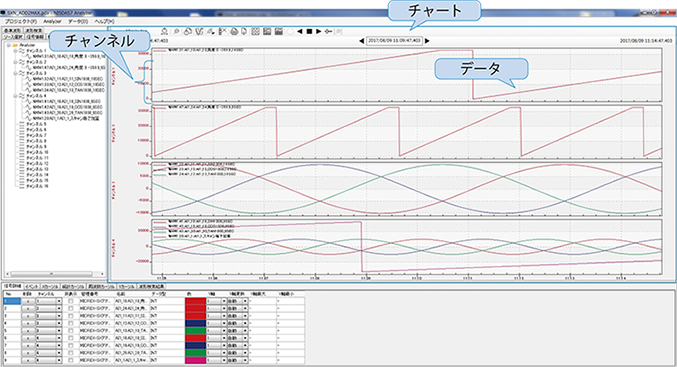The image size is (677, 367).
Task: Switch to the イベント tab
Action: [31, 286]
